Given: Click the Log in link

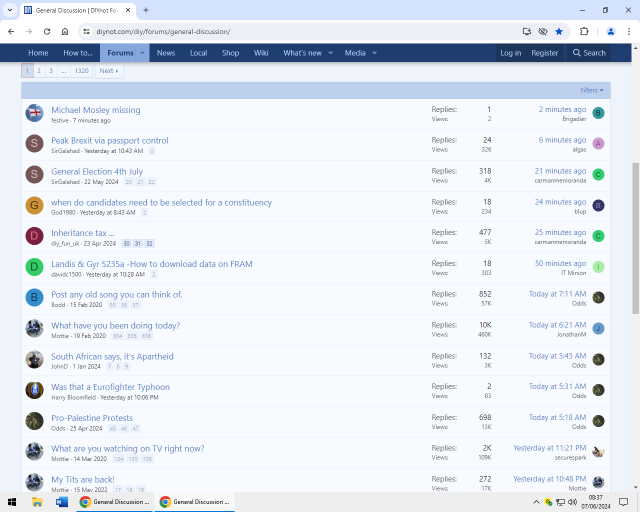Looking at the screenshot, I should (510, 53).
